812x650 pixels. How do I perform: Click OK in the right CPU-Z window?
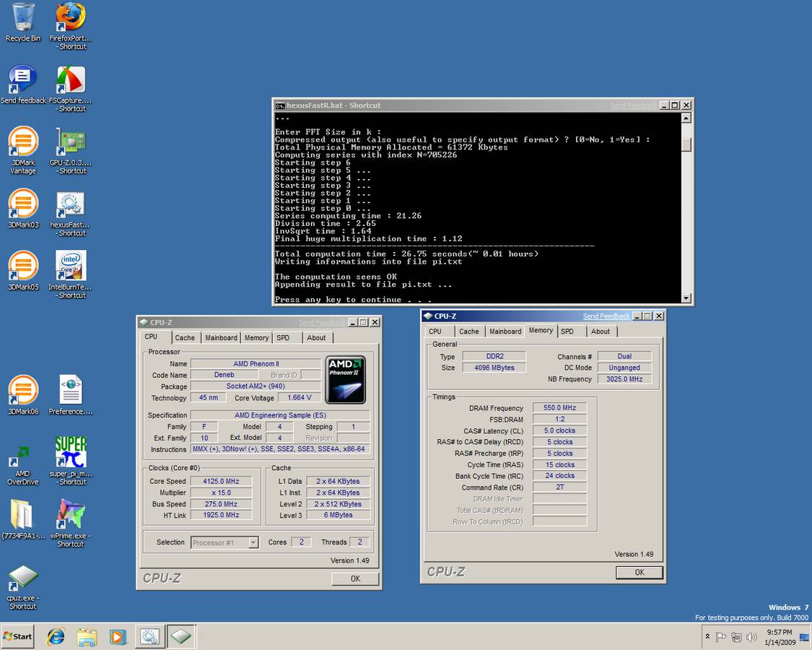[639, 572]
